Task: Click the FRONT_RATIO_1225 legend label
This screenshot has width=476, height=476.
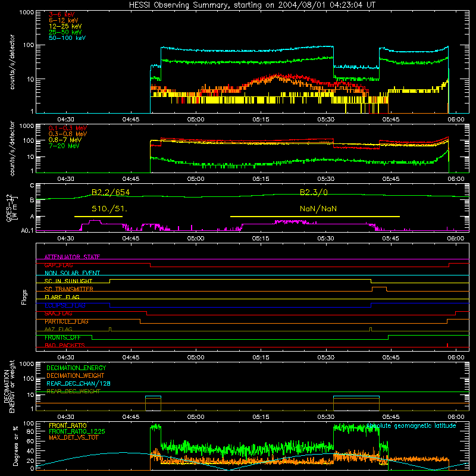Action: [77, 431]
